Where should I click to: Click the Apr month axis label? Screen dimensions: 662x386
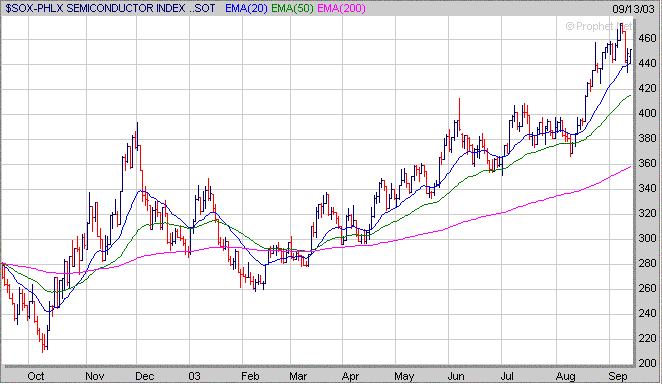(x=350, y=376)
